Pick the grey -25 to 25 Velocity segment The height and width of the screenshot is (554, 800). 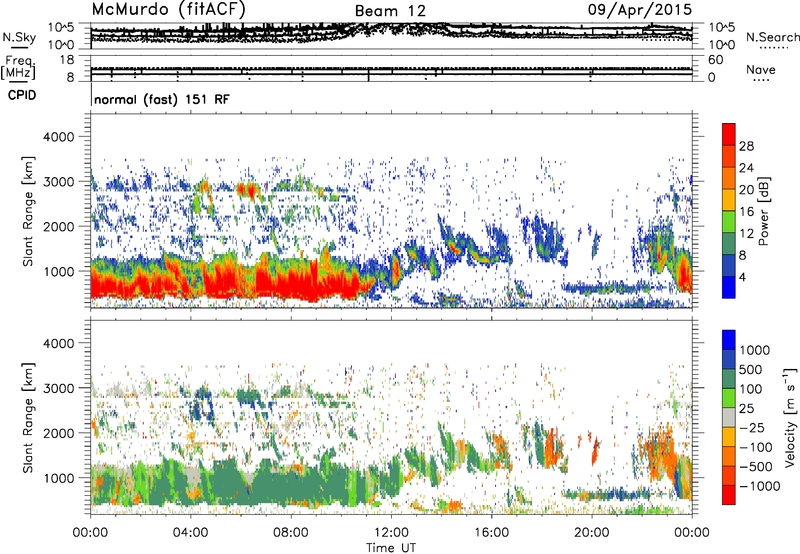pyautogui.click(x=729, y=417)
